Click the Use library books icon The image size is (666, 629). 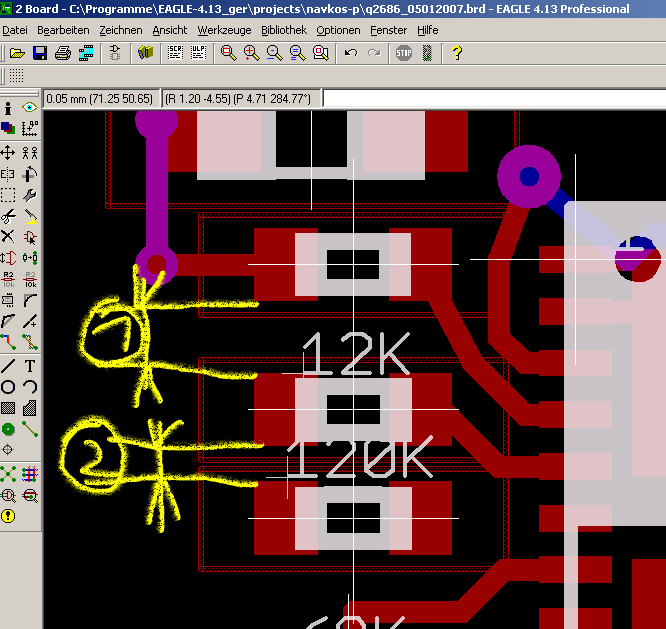coord(145,53)
